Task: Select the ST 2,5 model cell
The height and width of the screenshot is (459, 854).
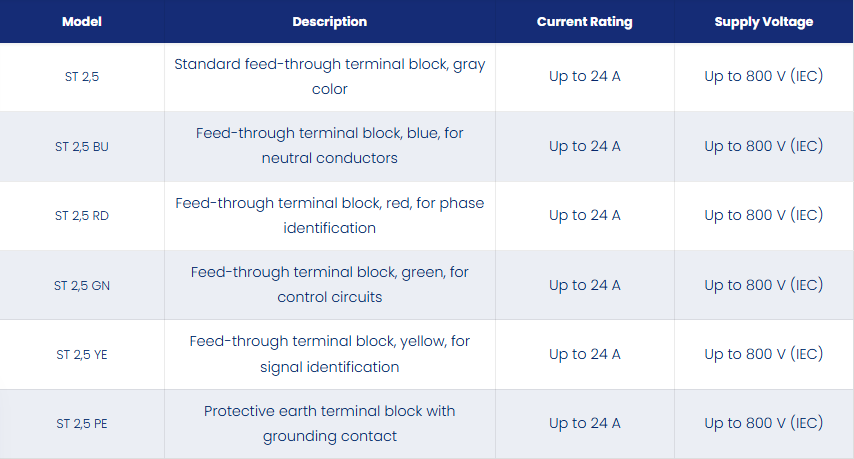Action: coord(82,77)
